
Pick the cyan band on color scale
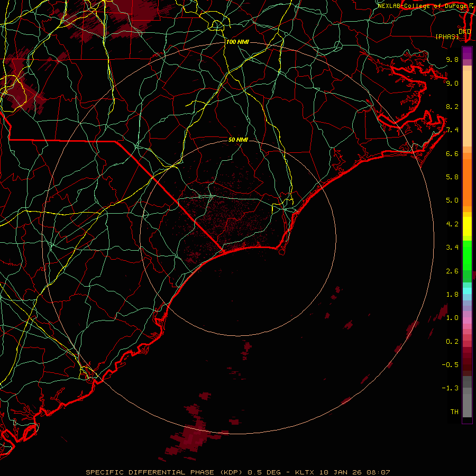pyautogui.click(x=467, y=291)
